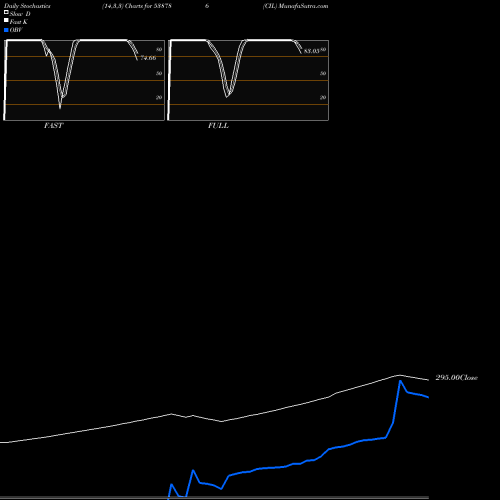Click the Slow D legend swatch
This screenshot has height=500, width=500.
(x=6, y=12)
